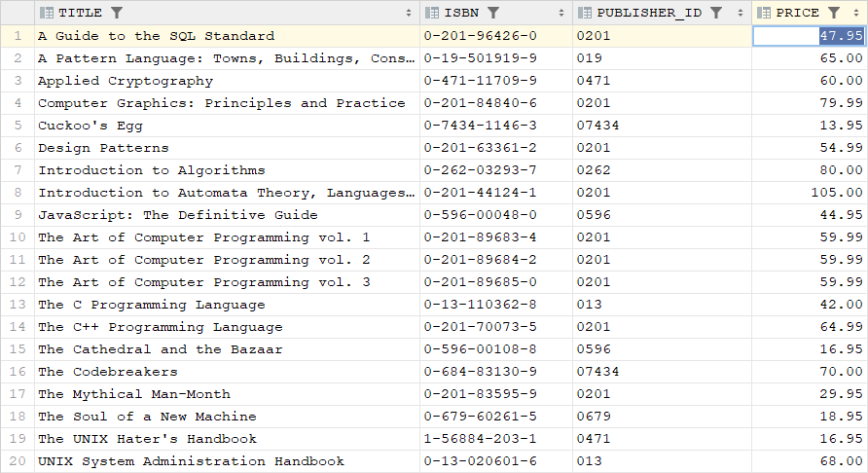Image resolution: width=868 pixels, height=473 pixels.
Task: Click the table icon beside PUBLISHER_ID header
Action: point(585,13)
